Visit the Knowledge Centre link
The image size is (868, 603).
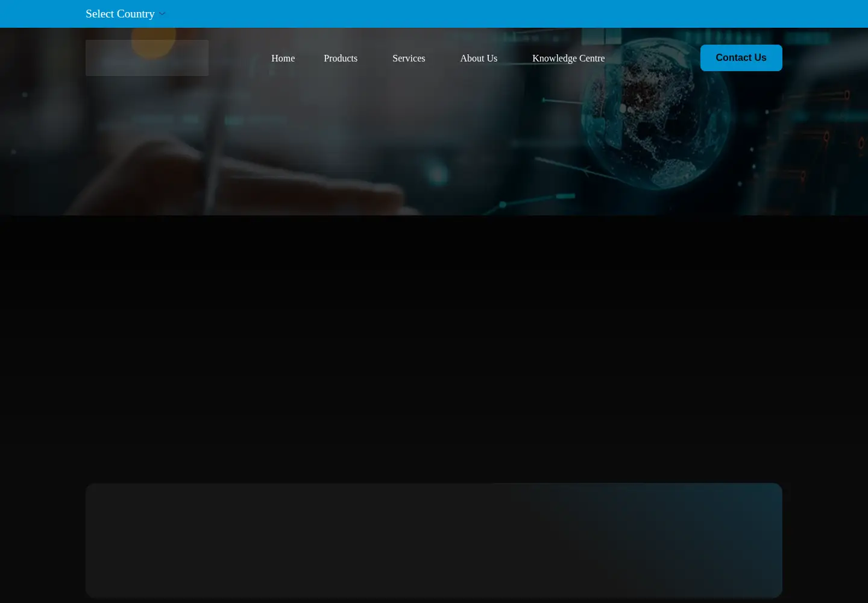pos(568,58)
